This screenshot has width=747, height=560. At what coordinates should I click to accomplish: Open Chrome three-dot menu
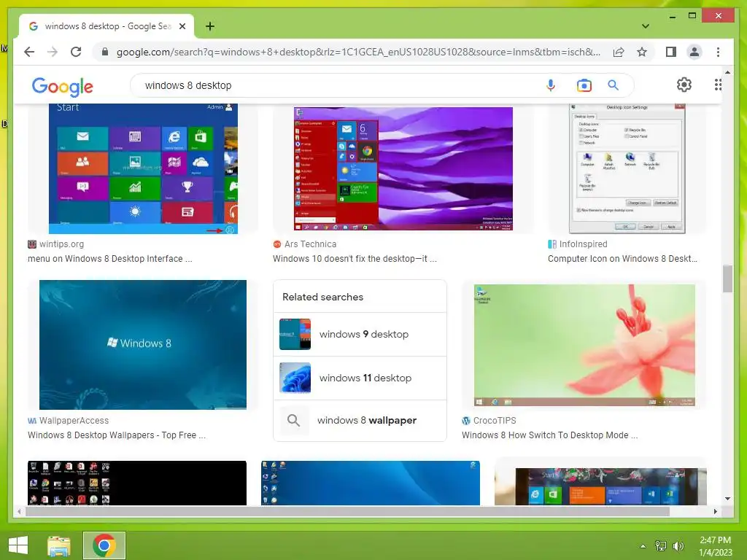718,52
